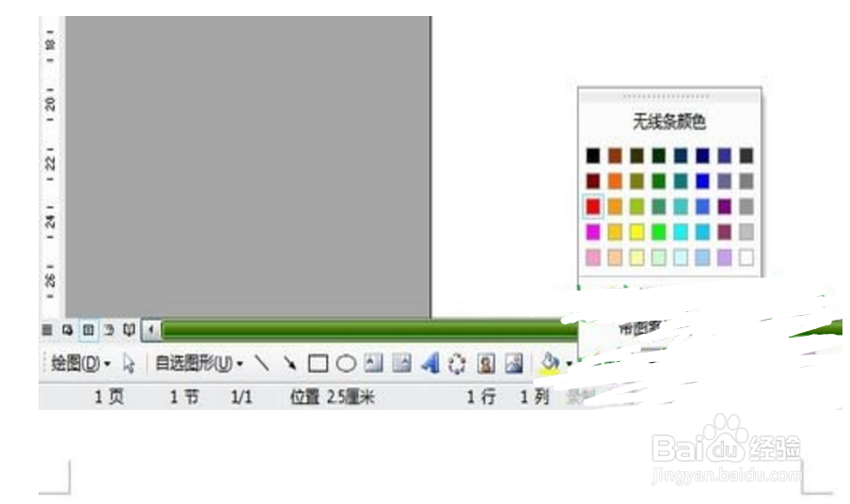Pick the brown swatch in the top row
The width and height of the screenshot is (850, 504).
[x=615, y=155]
